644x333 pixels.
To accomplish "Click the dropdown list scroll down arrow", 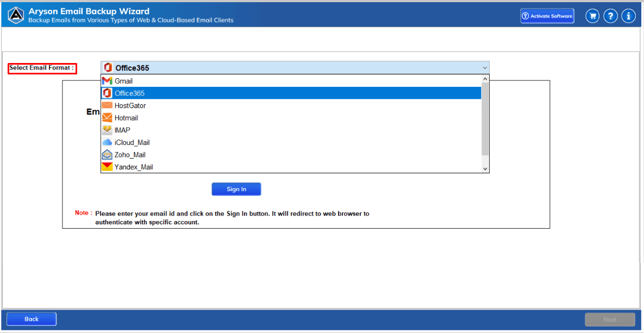I will pyautogui.click(x=485, y=169).
